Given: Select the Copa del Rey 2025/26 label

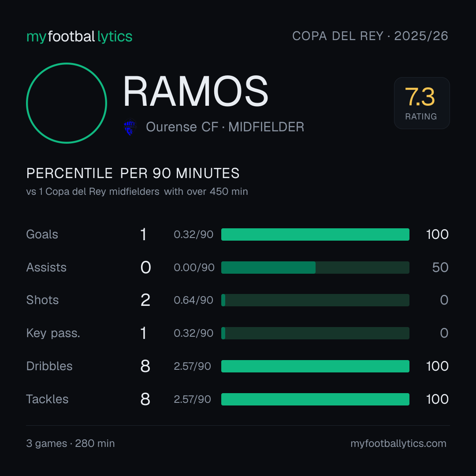Looking at the screenshot, I should point(370,36).
